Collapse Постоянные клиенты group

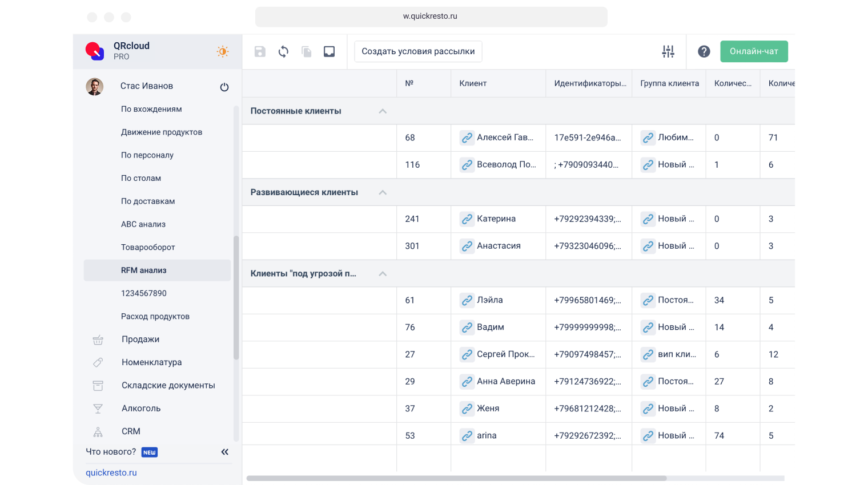[x=383, y=111]
